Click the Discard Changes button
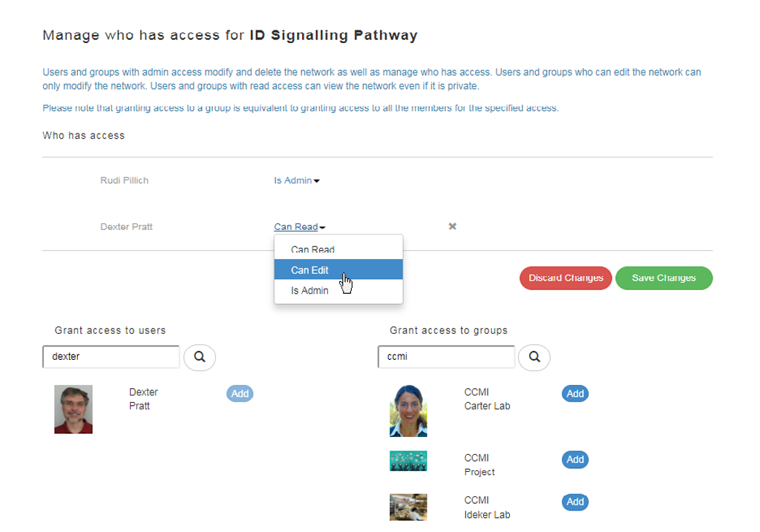This screenshot has height=532, width=760. [x=566, y=278]
